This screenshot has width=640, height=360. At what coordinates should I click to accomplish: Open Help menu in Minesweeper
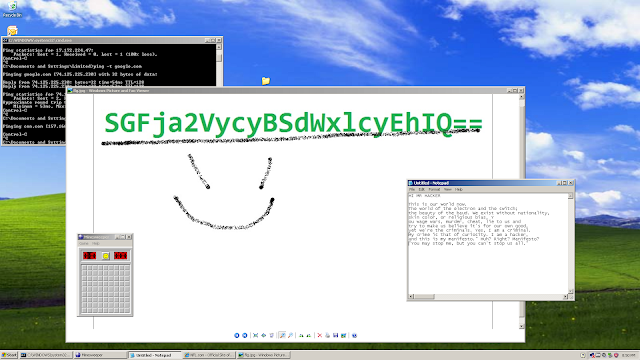coord(96,243)
